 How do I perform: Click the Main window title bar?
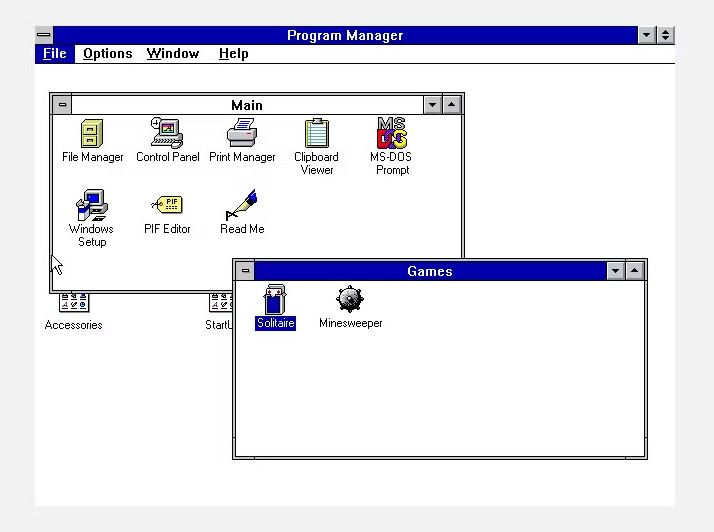[247, 105]
